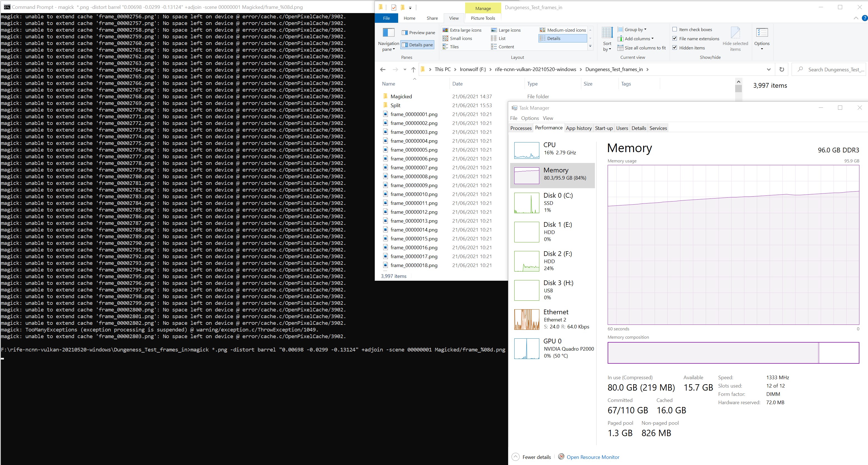This screenshot has height=465, width=868.
Task: Click Hide selected items icon
Action: click(735, 39)
